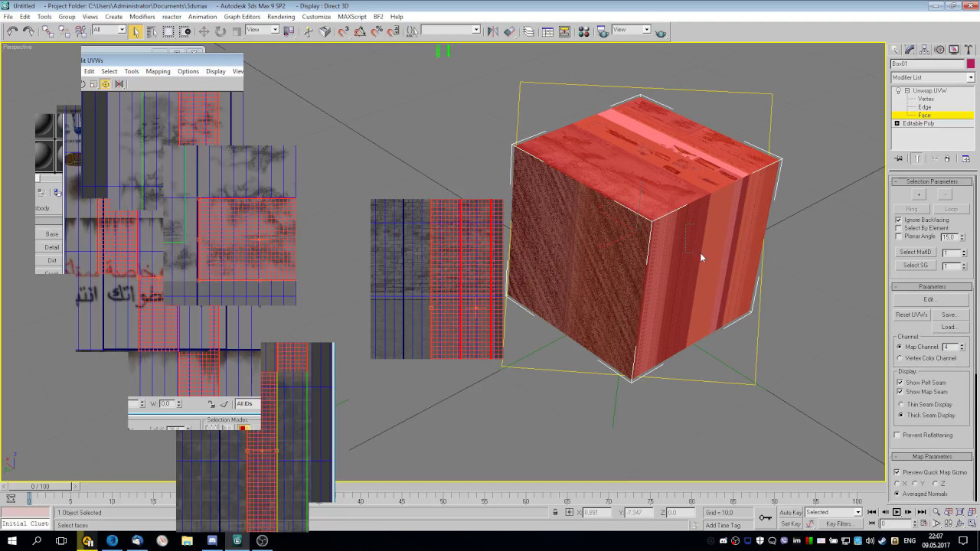Select Thin Seam Display radio button
This screenshot has height=551, width=980.
900,404
